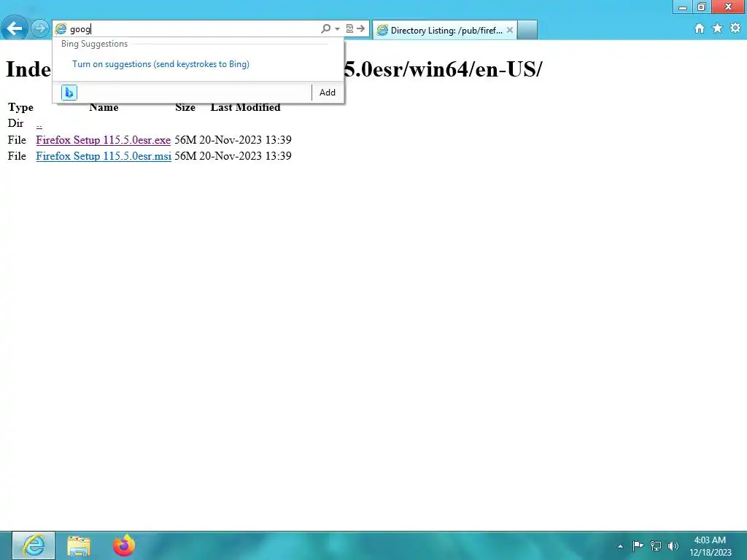Open File Explorer from taskbar
The image size is (747, 560).
pyautogui.click(x=79, y=545)
